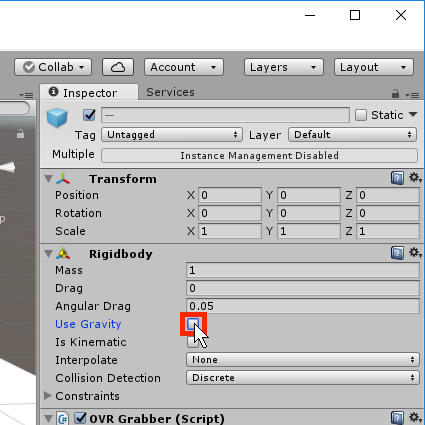Click the blue cube GameObject icon

tap(57, 118)
